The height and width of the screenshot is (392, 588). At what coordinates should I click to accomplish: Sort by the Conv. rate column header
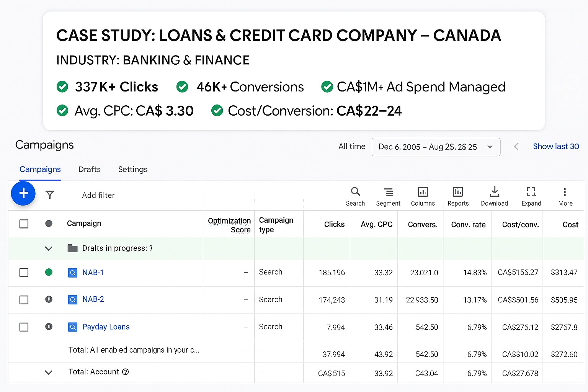click(468, 225)
